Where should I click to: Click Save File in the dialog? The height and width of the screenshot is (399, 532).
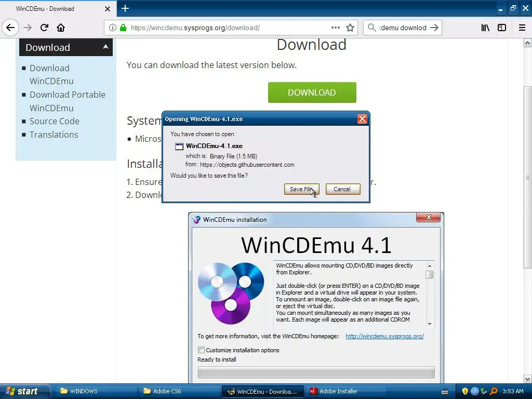(x=302, y=189)
